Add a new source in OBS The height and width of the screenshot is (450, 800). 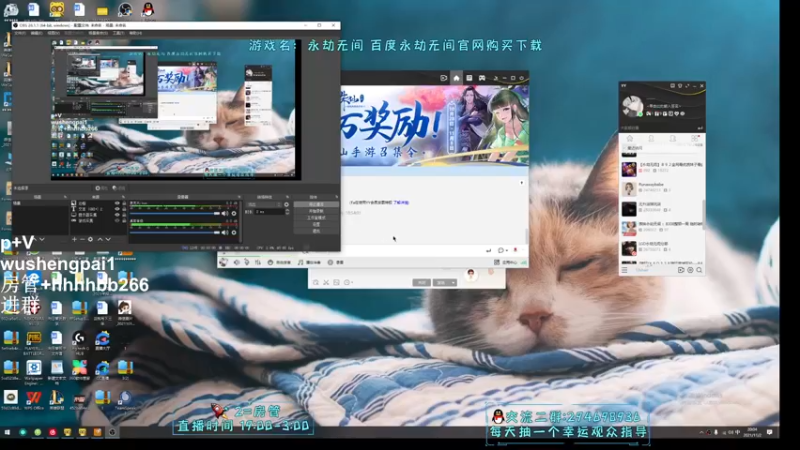pyautogui.click(x=74, y=239)
